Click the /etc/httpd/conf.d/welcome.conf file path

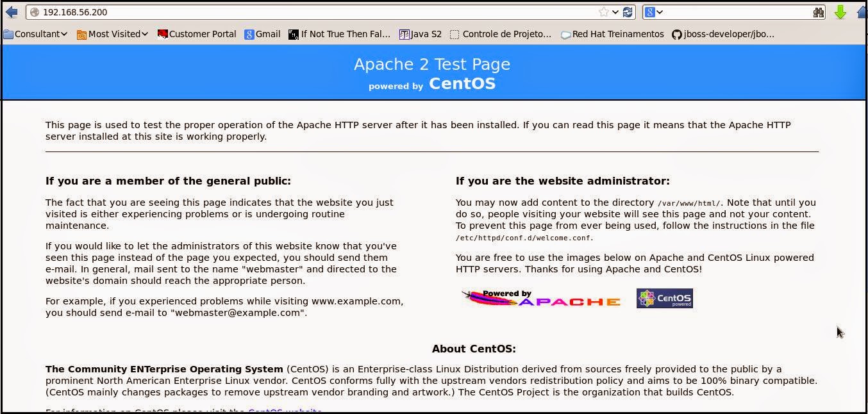(x=523, y=238)
